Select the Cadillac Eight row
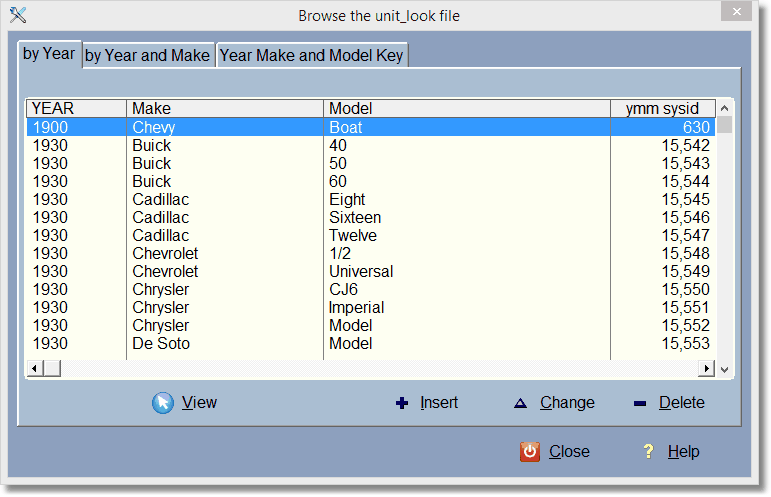The height and width of the screenshot is (497, 771). (x=371, y=200)
